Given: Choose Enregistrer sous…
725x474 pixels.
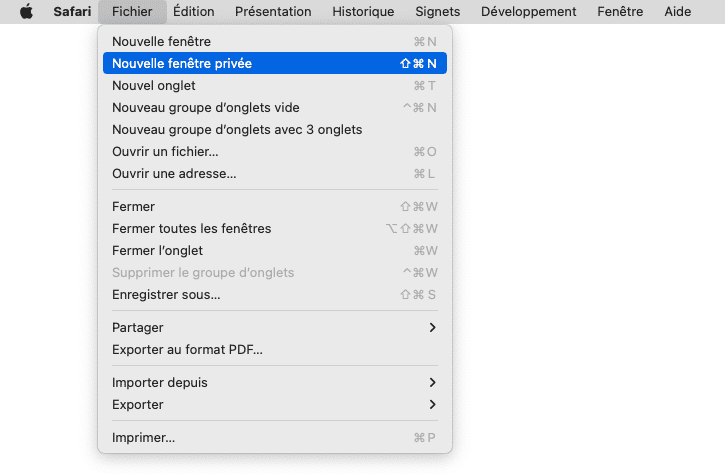Looking at the screenshot, I should coord(275,295).
